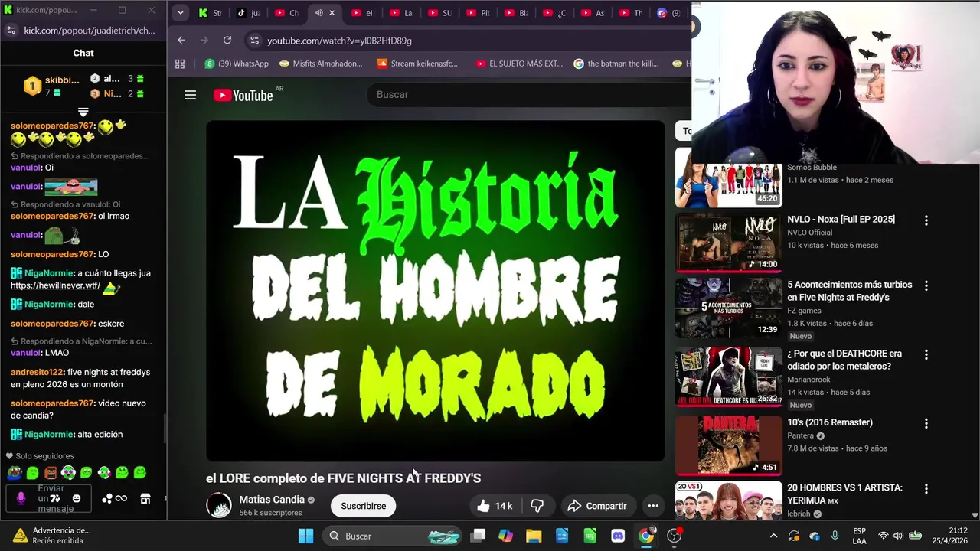Open the WhatsApp bookmark

(x=237, y=64)
